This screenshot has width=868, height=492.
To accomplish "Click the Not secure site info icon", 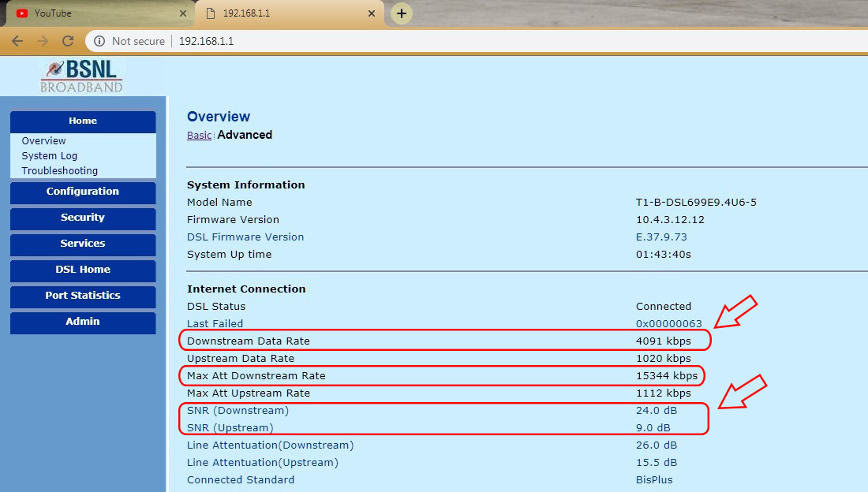I will pos(100,41).
